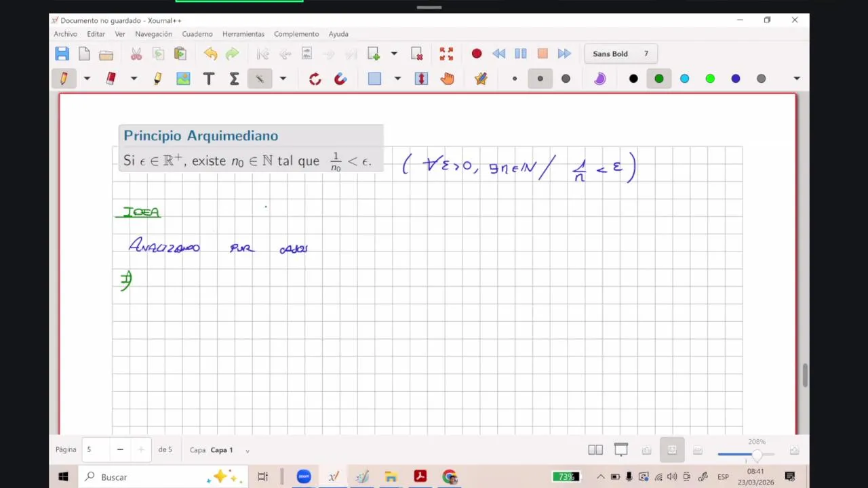Pick the gray pen color
The width and height of the screenshot is (868, 488).
(x=762, y=79)
